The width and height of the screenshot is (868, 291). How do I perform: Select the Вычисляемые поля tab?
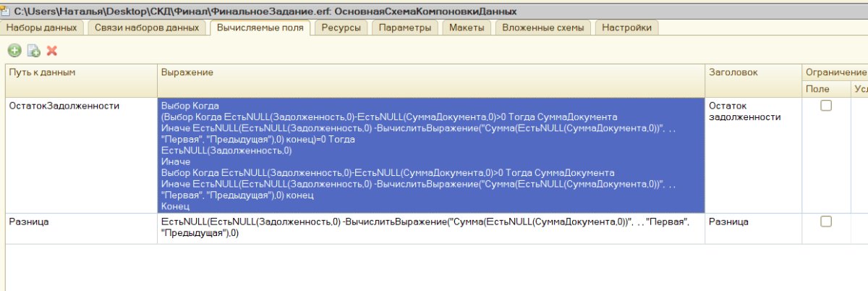260,28
